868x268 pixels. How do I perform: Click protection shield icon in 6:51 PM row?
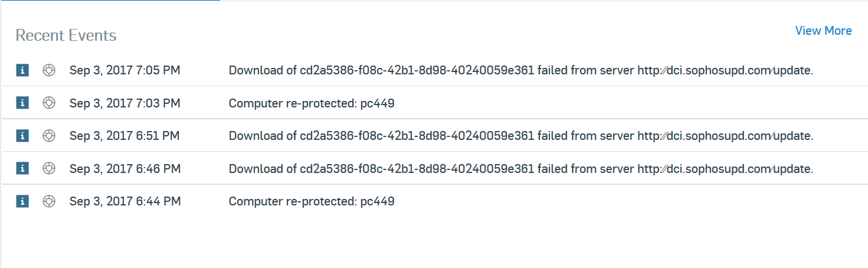point(50,136)
